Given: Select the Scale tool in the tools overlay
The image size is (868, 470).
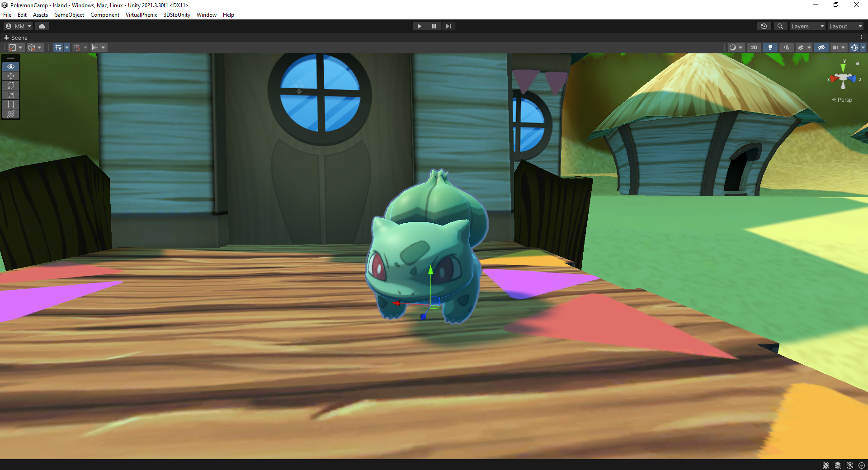Looking at the screenshot, I should click(11, 95).
